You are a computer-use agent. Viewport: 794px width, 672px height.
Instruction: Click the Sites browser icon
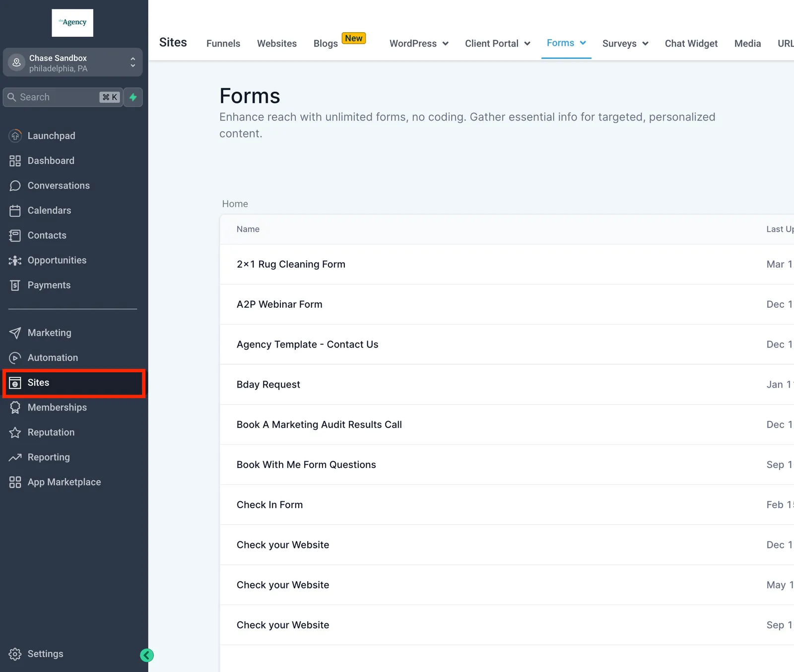click(x=15, y=383)
